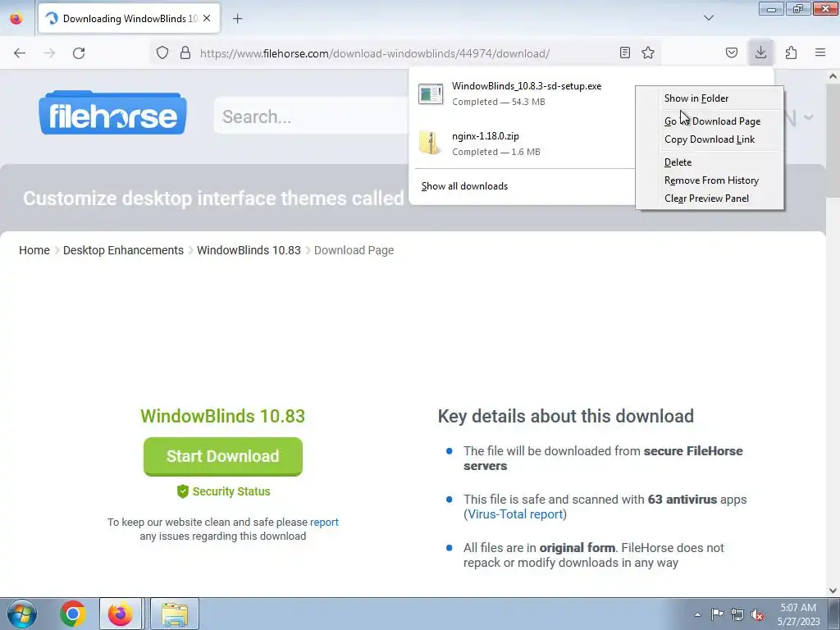This screenshot has width=840, height=630.
Task: Open Action Center flag tray icon
Action: click(x=717, y=614)
